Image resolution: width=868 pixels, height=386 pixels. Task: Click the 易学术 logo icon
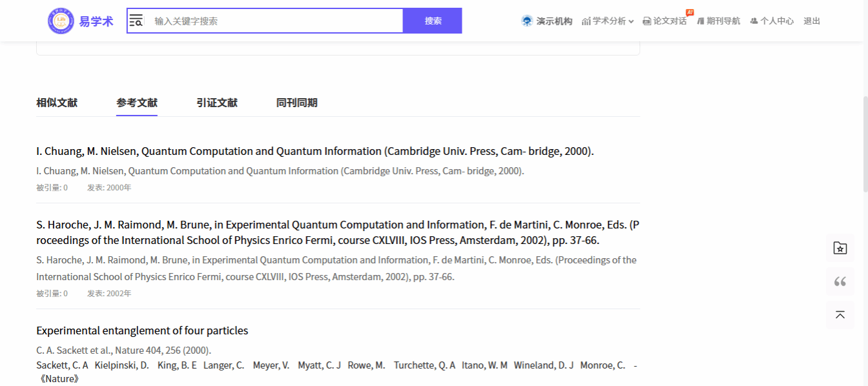point(61,21)
